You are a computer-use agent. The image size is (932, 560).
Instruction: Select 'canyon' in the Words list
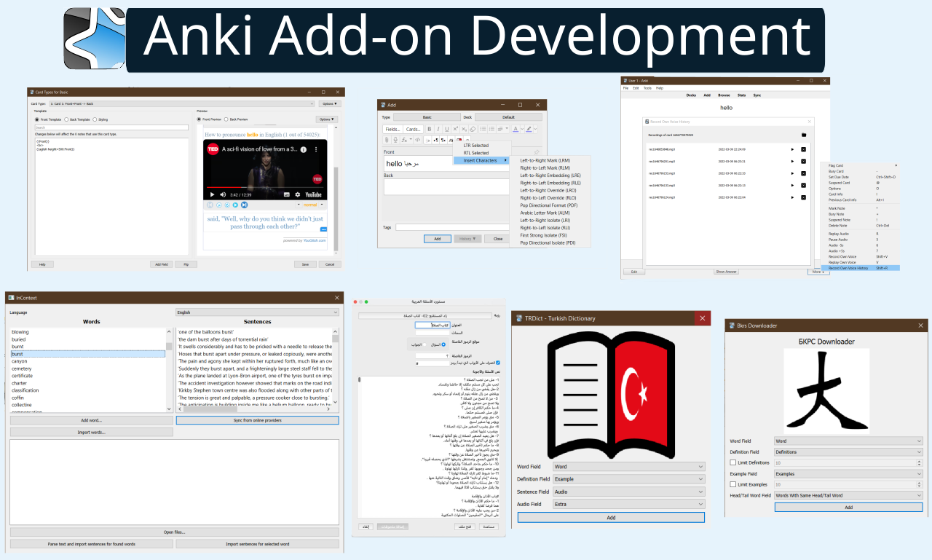coord(19,361)
